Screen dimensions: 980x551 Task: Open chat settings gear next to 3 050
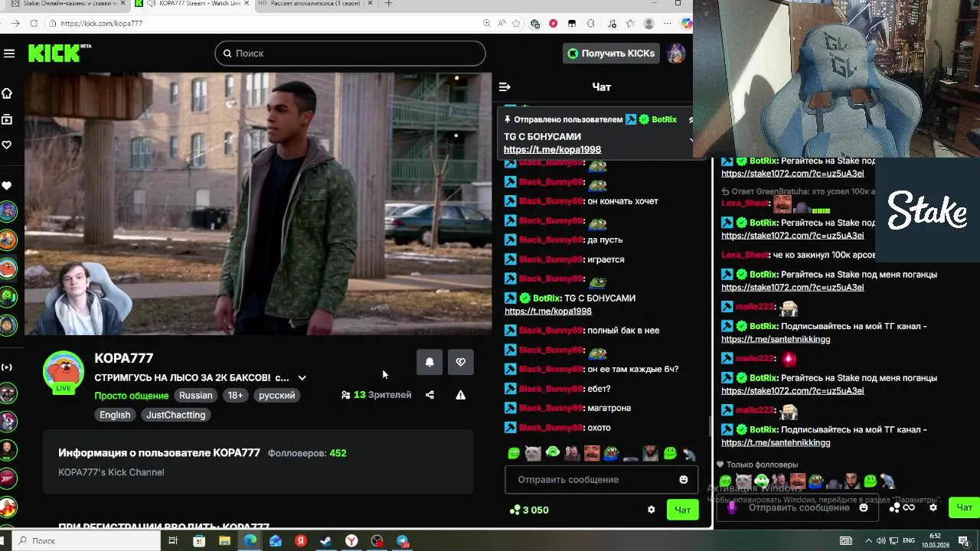click(x=652, y=510)
